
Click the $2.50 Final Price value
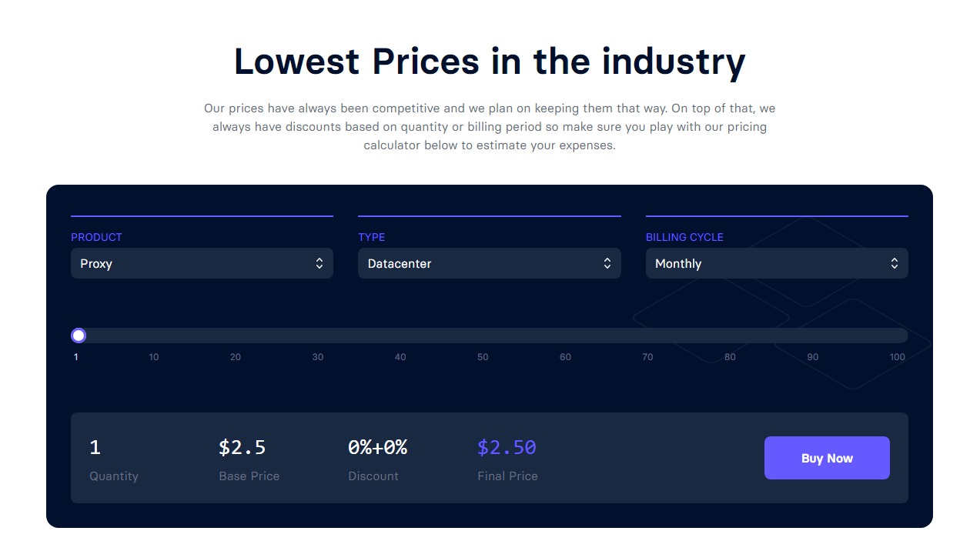[507, 447]
